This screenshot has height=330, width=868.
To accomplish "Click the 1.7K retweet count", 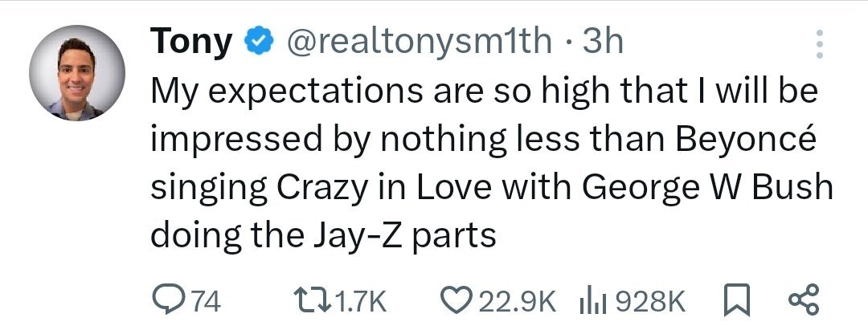I will (x=359, y=302).
